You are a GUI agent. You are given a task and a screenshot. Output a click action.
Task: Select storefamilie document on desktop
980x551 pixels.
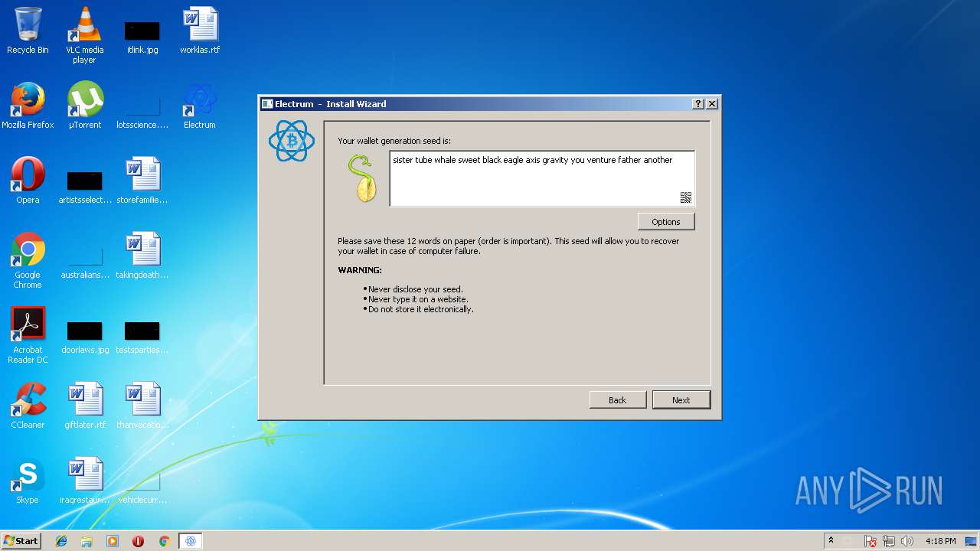coord(142,181)
